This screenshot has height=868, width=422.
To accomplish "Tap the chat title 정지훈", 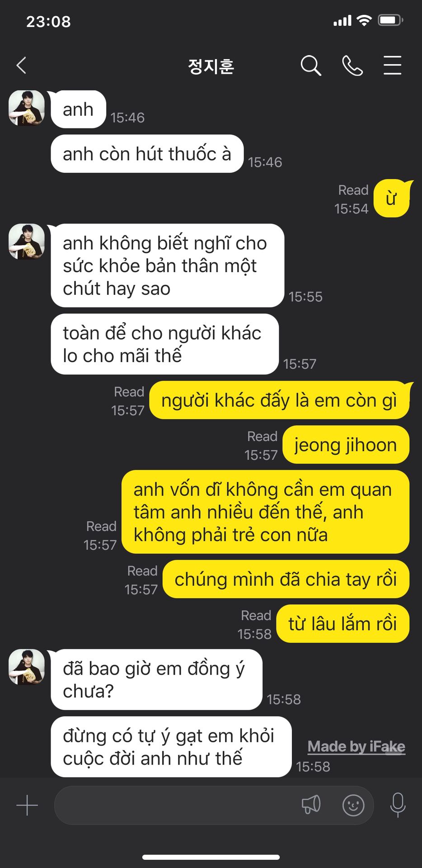I will pyautogui.click(x=211, y=66).
